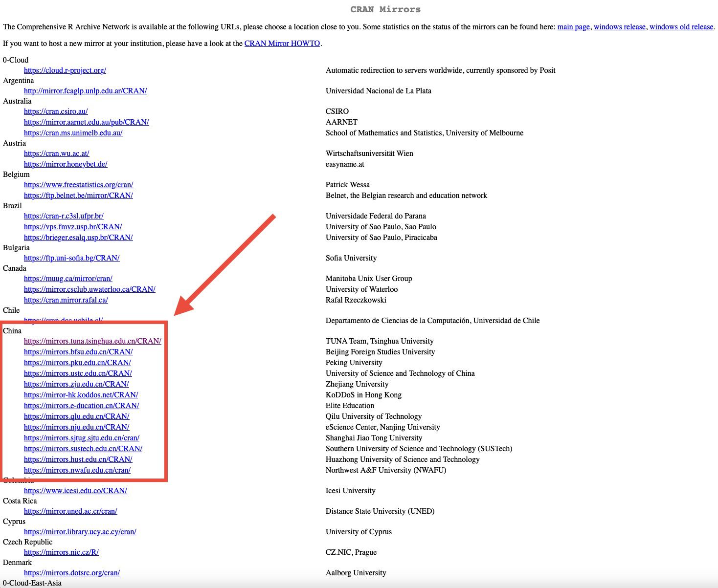Select the Universidad Nacional de La Plata text
This screenshot has height=588, width=718.
coord(379,91)
